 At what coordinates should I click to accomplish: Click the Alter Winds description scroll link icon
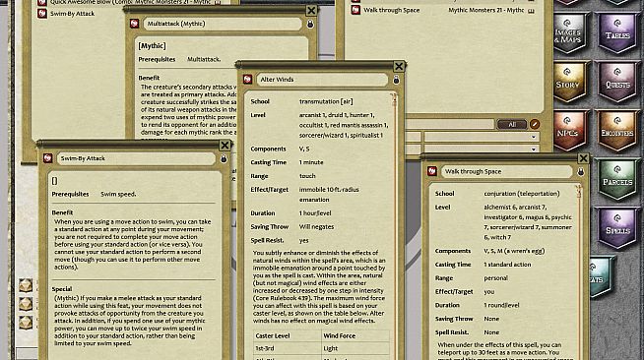point(394,98)
